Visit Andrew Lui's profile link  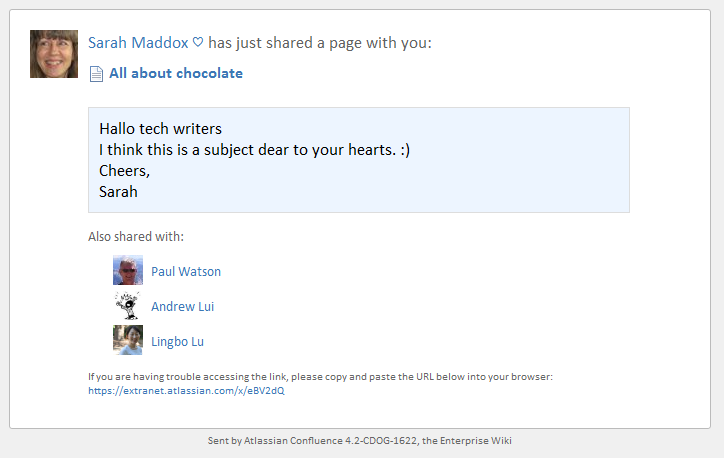click(x=183, y=307)
